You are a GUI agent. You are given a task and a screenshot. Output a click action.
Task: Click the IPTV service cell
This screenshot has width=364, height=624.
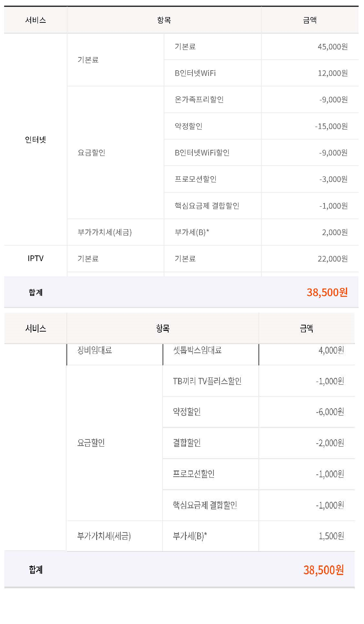pos(35,259)
